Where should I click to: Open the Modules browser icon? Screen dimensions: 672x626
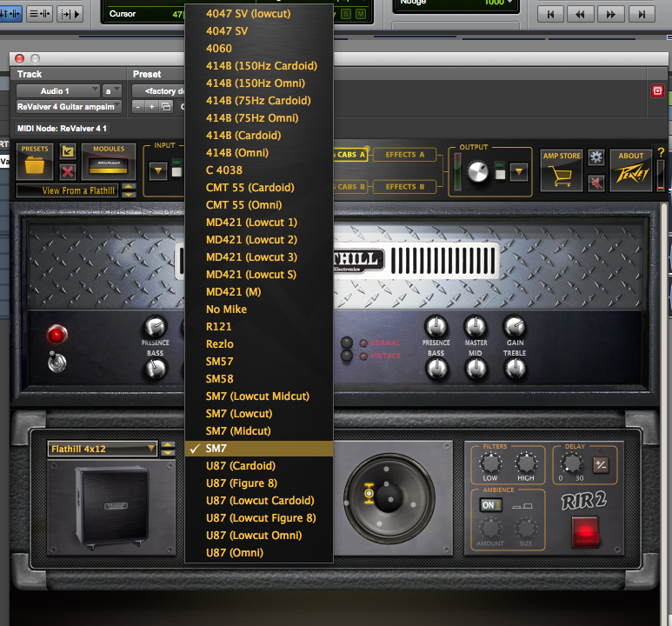pos(109,161)
